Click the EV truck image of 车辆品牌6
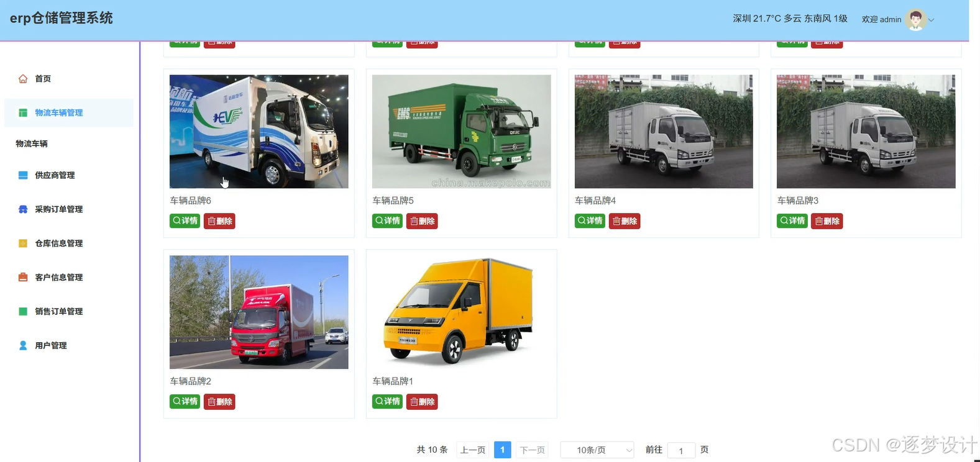The width and height of the screenshot is (980, 462). click(259, 132)
